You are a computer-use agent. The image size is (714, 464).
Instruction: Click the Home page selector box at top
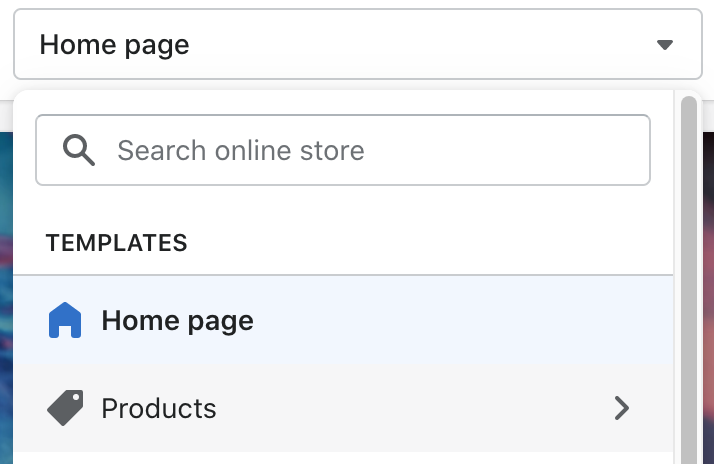coord(358,44)
